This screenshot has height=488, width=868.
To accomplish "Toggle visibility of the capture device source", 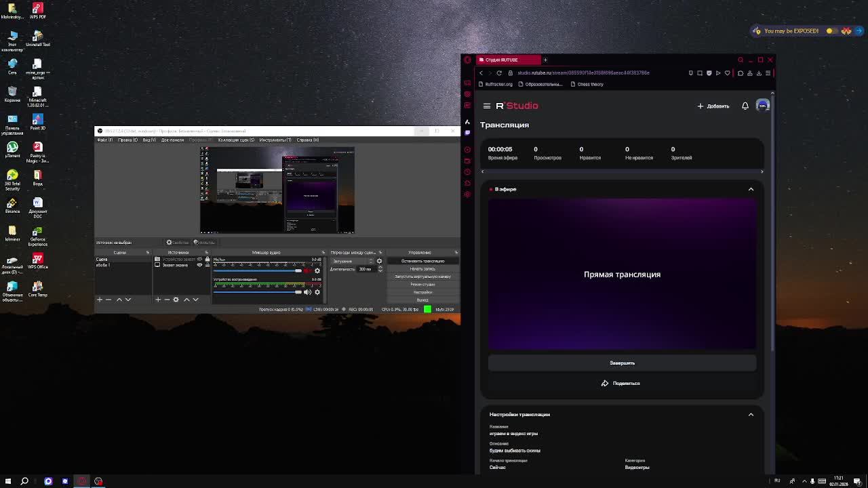I will tap(200, 259).
